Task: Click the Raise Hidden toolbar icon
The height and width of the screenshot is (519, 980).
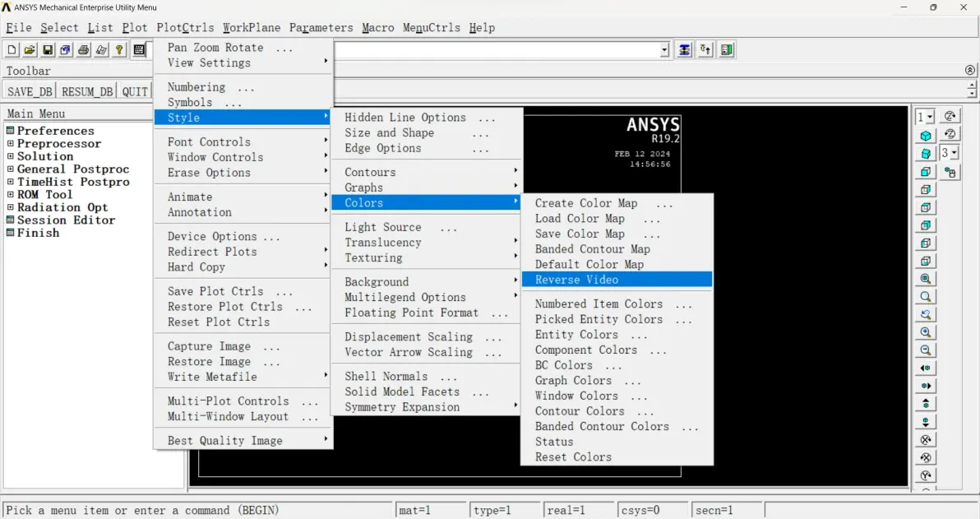Action: [685, 50]
